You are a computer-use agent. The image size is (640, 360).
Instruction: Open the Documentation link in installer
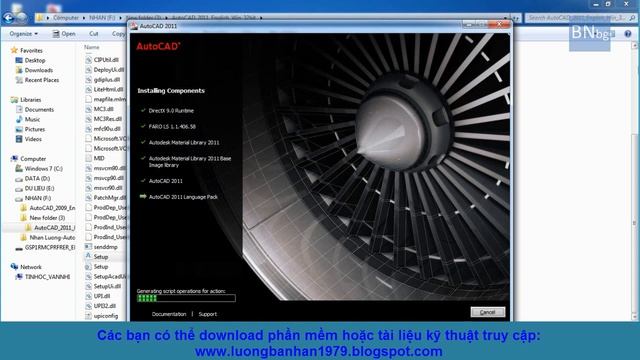pyautogui.click(x=169, y=314)
